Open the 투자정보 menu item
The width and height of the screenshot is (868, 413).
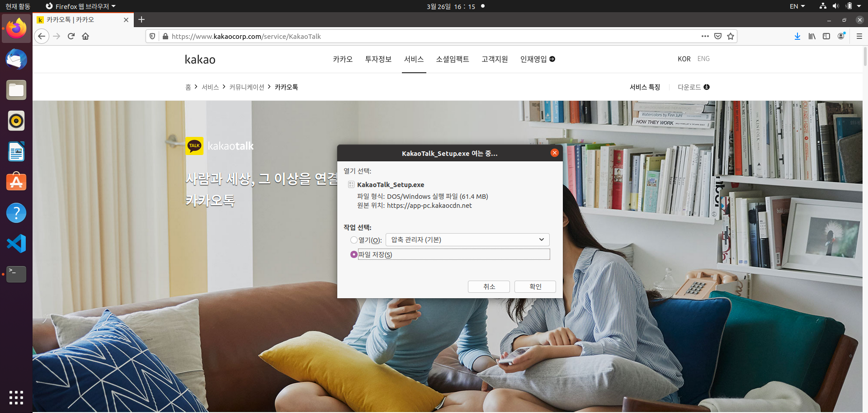pos(378,59)
